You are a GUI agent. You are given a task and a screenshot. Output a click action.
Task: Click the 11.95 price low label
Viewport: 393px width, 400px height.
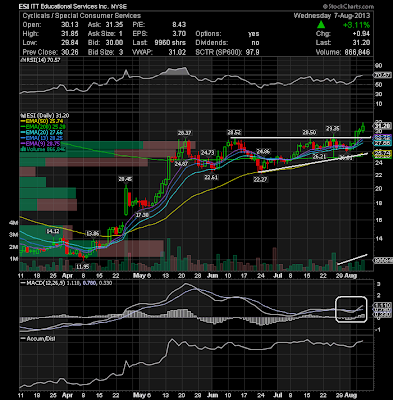pyautogui.click(x=82, y=267)
